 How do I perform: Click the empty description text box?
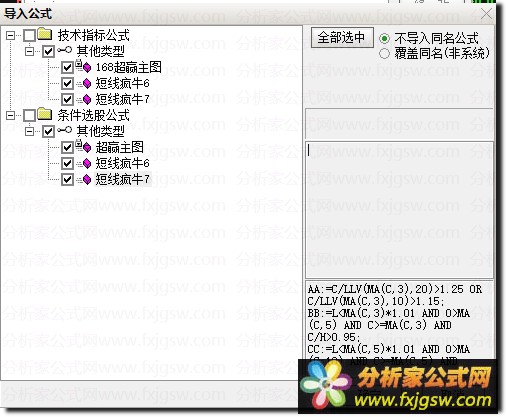pyautogui.click(x=399, y=209)
